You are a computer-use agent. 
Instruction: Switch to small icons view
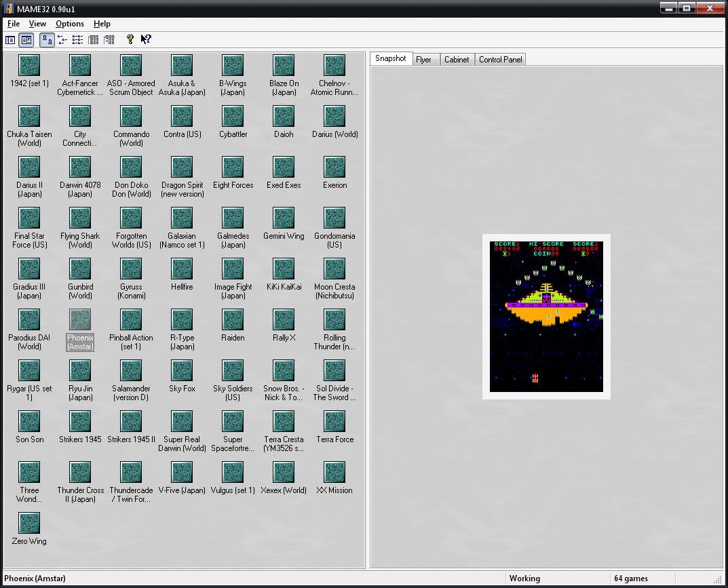coord(62,40)
